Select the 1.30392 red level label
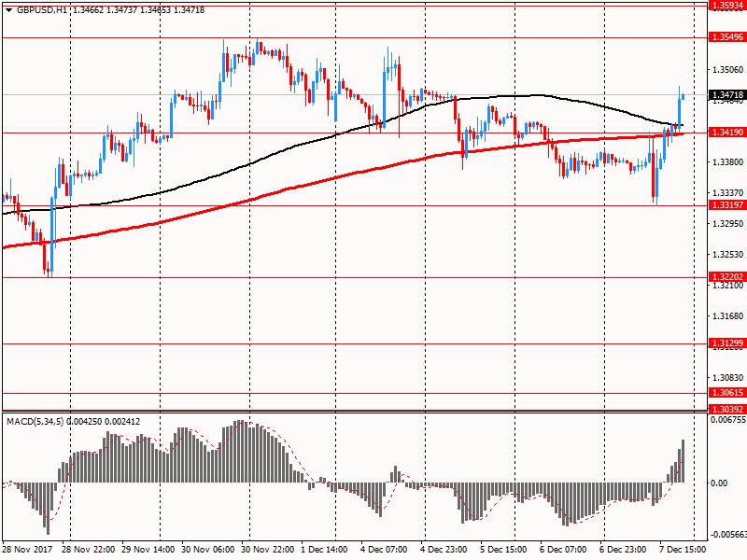This screenshot has height=560, width=747. click(x=727, y=410)
